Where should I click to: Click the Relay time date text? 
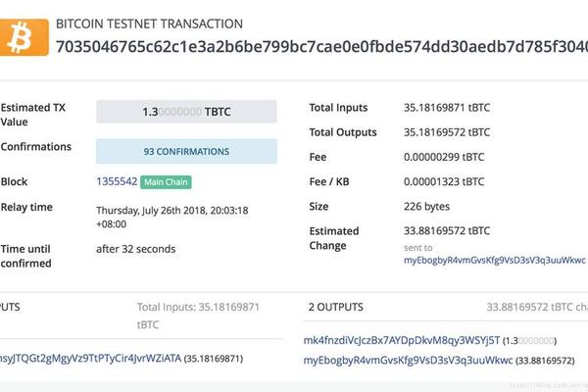172,217
